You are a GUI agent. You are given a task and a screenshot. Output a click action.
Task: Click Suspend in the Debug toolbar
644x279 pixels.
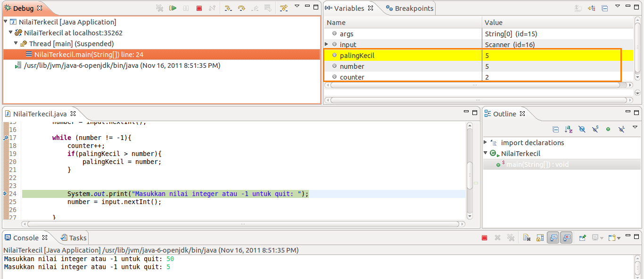(186, 8)
